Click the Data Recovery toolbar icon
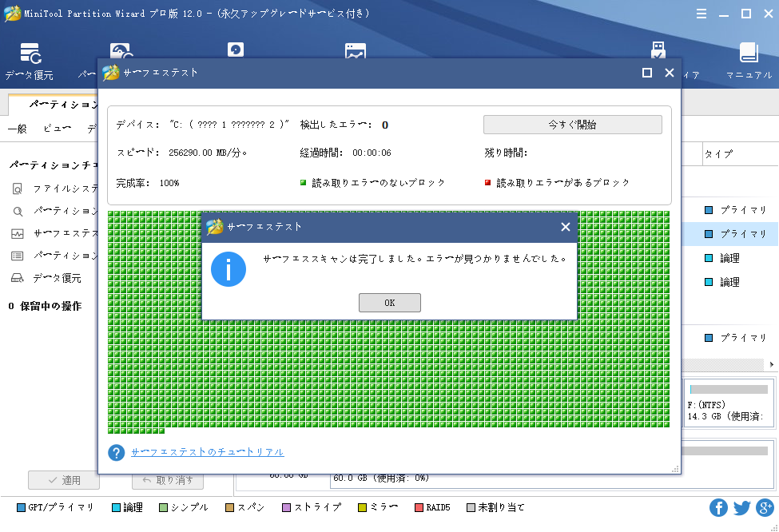Screen dimensions: 779x532 [30, 55]
